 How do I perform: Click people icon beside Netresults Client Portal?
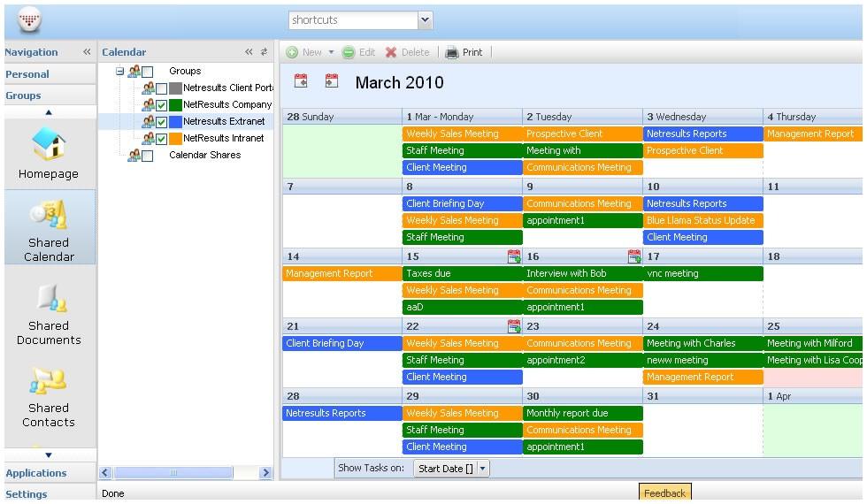(x=149, y=88)
